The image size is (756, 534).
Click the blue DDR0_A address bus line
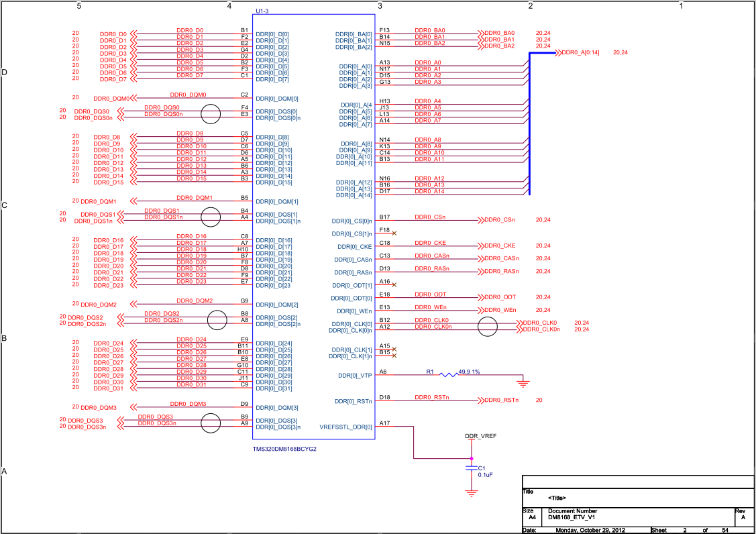coord(530,123)
